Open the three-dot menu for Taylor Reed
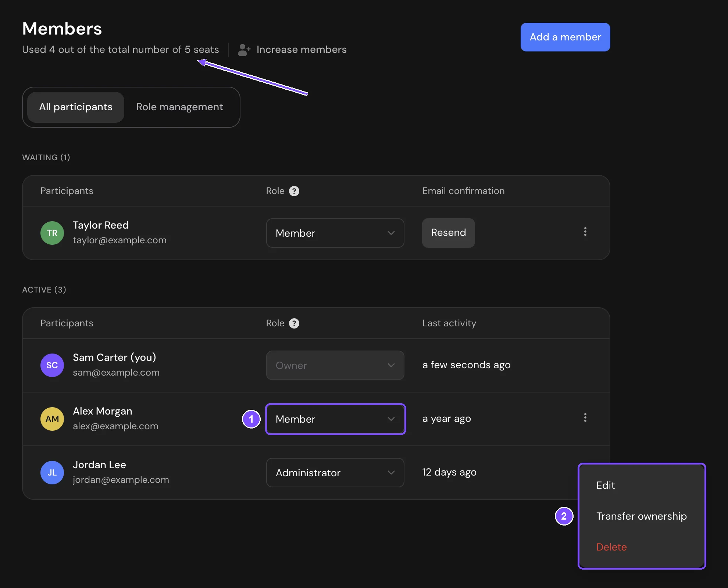The width and height of the screenshot is (728, 588). point(585,232)
